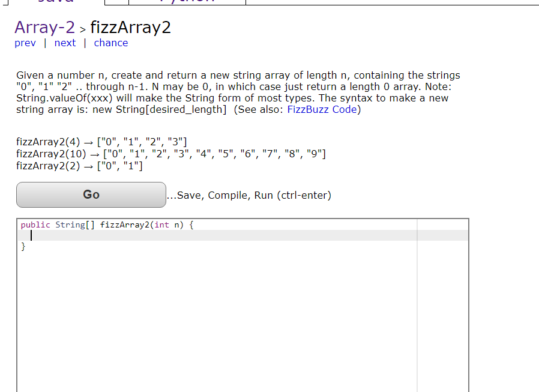
Task: Click the next problem link
Action: click(65, 43)
